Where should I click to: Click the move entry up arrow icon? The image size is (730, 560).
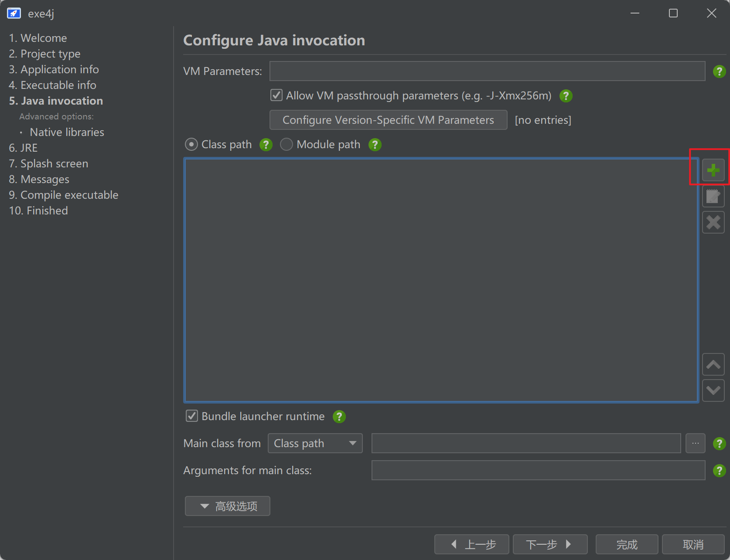tap(713, 364)
